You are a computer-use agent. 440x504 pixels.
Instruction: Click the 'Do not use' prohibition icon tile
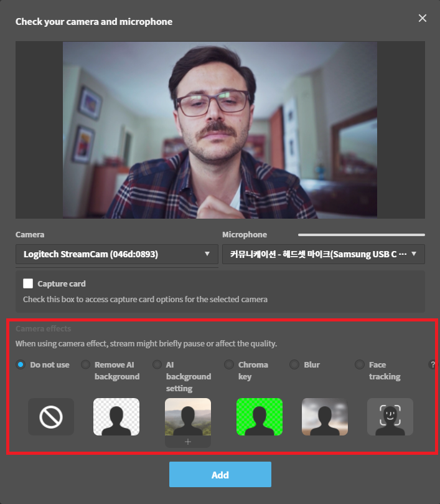point(51,417)
